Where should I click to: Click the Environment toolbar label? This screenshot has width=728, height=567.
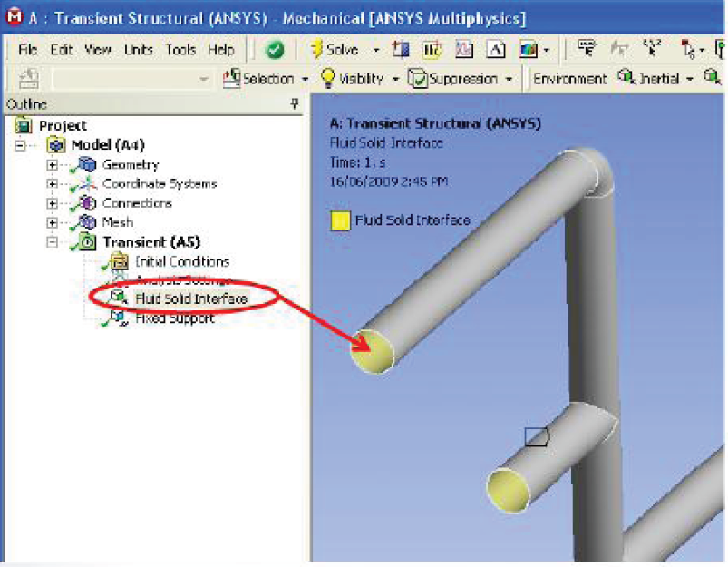tap(569, 79)
